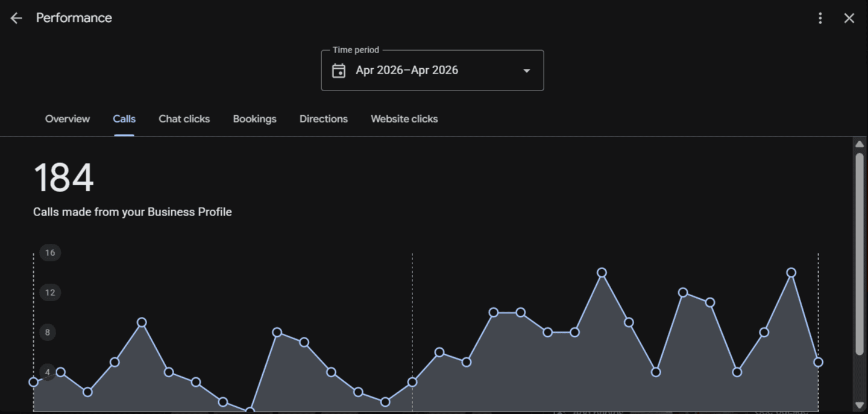Open the Website clicks tab
Image resolution: width=868 pixels, height=414 pixels.
click(404, 119)
